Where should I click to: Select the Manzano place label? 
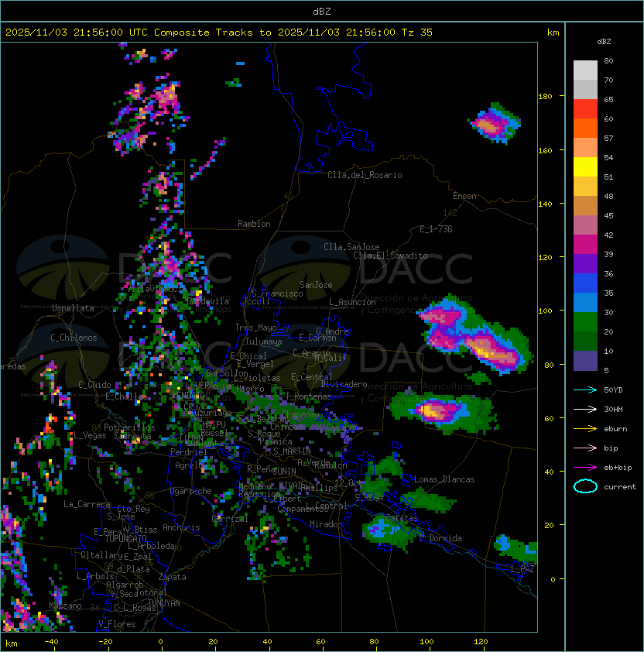pyautogui.click(x=65, y=606)
